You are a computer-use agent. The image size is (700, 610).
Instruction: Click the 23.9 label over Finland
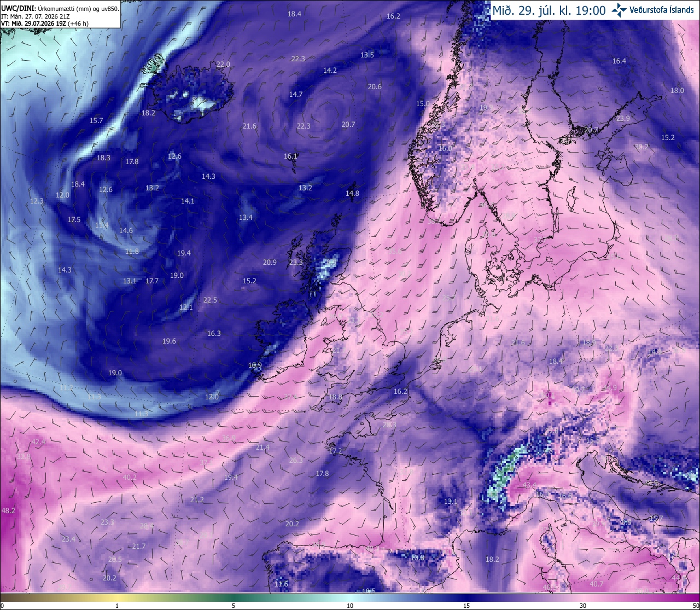click(623, 118)
